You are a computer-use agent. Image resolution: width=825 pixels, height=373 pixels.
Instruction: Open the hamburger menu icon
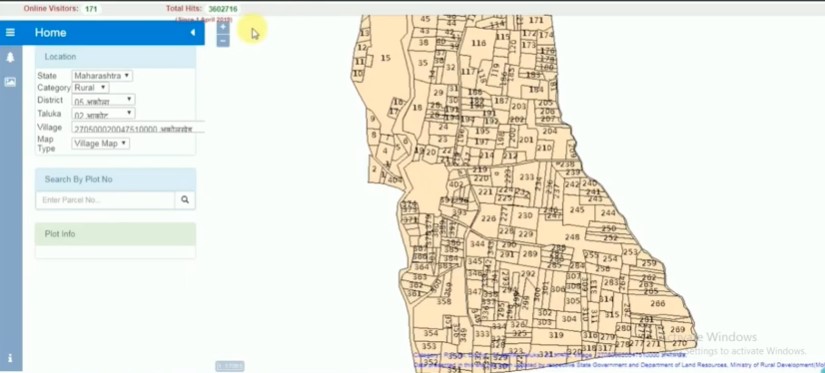coord(10,33)
